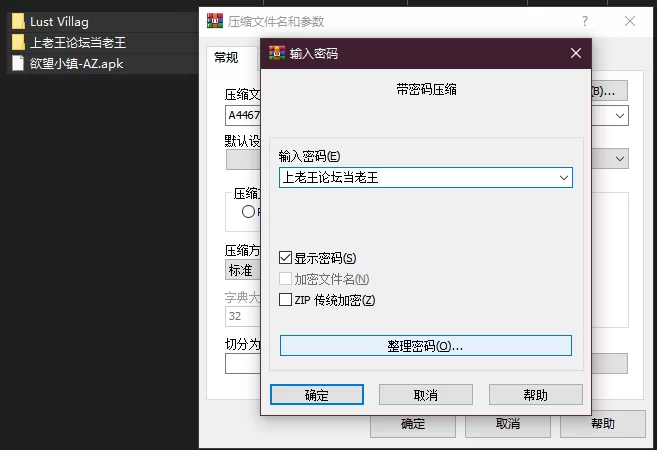Viewport: 657px width, 450px height.
Task: Click the WinRAR icon in password dialog title
Action: (x=277, y=53)
